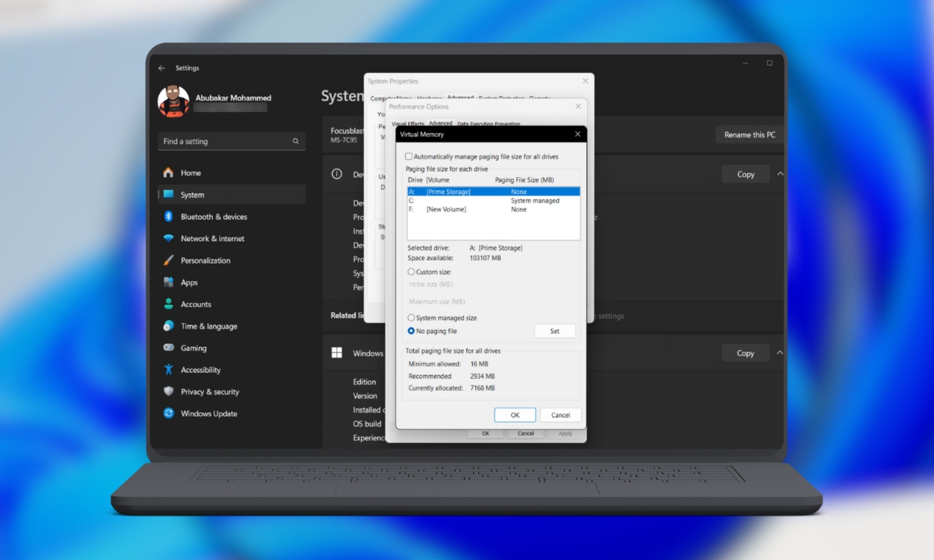Click the MS-7C95 device model text
934x560 pixels.
point(344,140)
